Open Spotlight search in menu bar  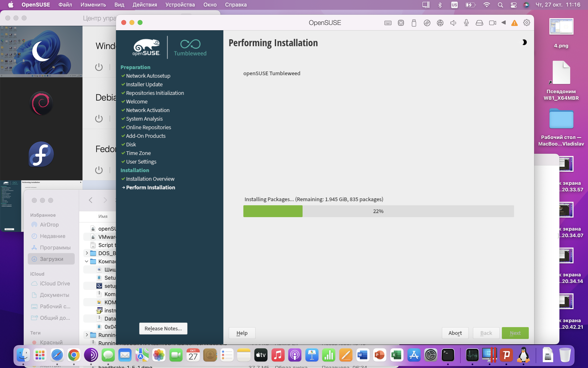[500, 5]
